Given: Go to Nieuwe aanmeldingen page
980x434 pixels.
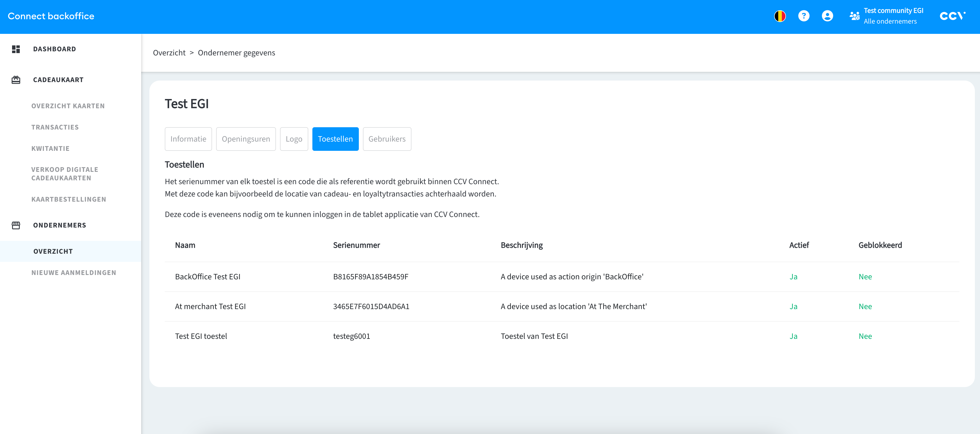Looking at the screenshot, I should coord(74,272).
